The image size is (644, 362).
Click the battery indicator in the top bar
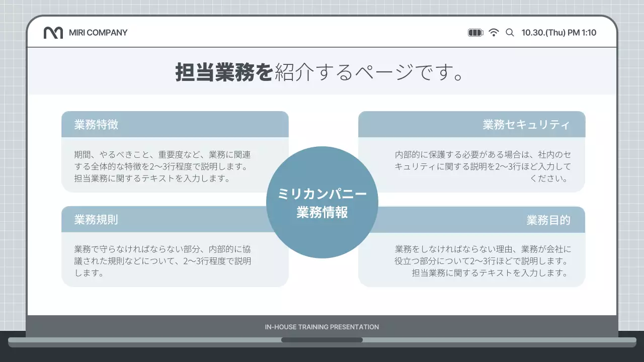[x=475, y=32]
